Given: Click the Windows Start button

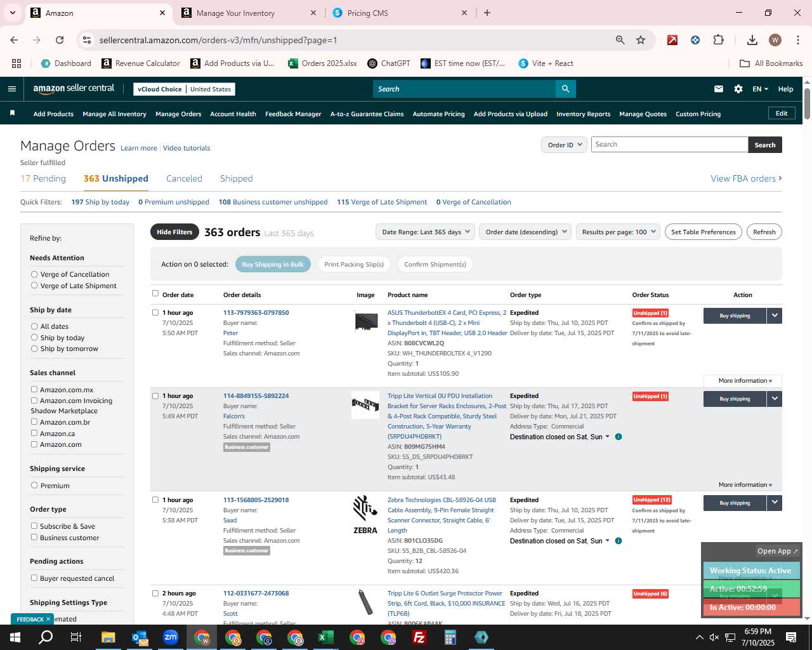Looking at the screenshot, I should coord(15,637).
